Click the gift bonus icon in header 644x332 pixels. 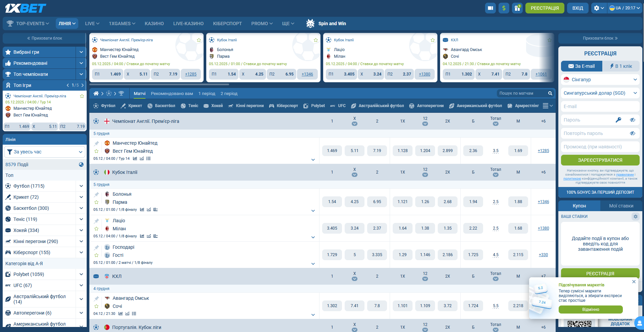click(x=517, y=8)
